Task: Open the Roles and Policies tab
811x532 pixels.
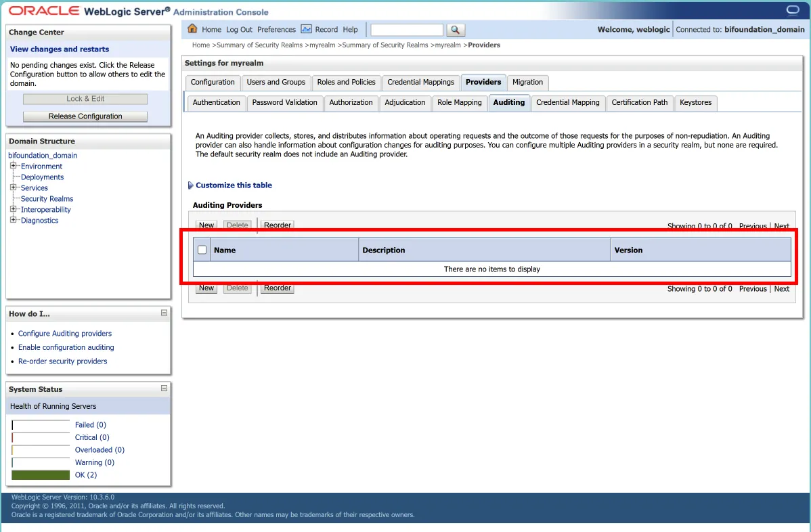Action: point(346,82)
